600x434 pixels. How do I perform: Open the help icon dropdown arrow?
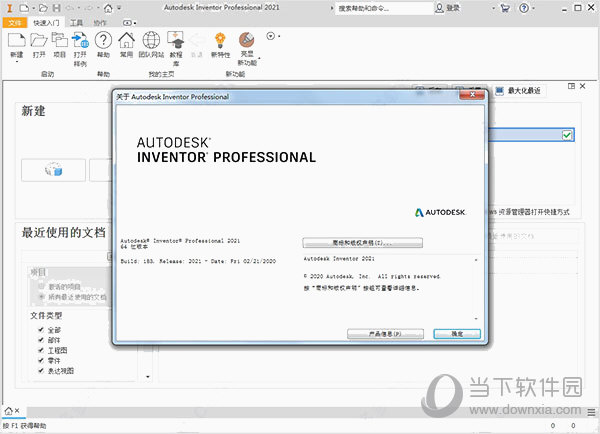[x=533, y=8]
